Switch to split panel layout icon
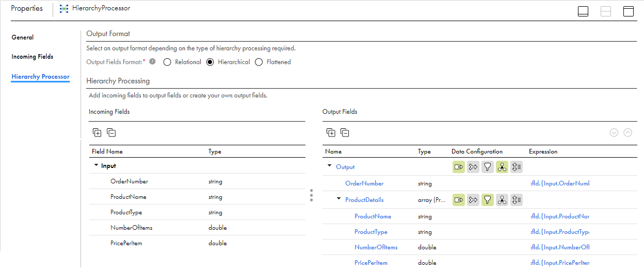This screenshot has width=644, height=272. [606, 11]
